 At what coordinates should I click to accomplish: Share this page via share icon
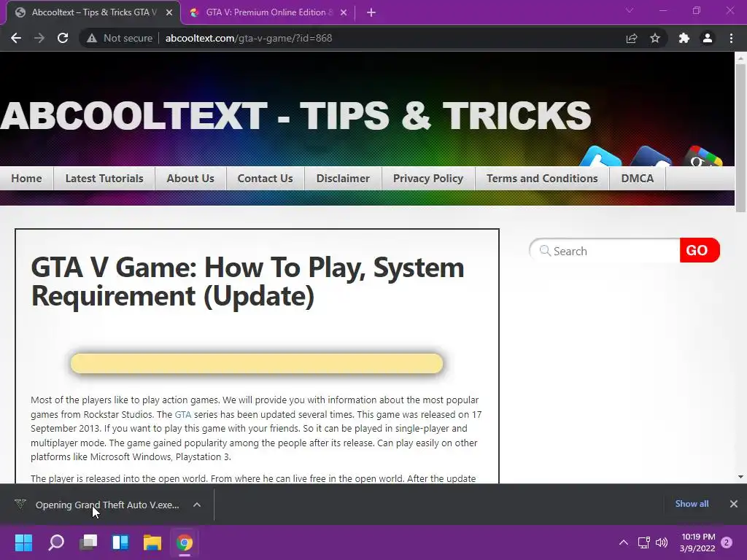click(x=632, y=38)
